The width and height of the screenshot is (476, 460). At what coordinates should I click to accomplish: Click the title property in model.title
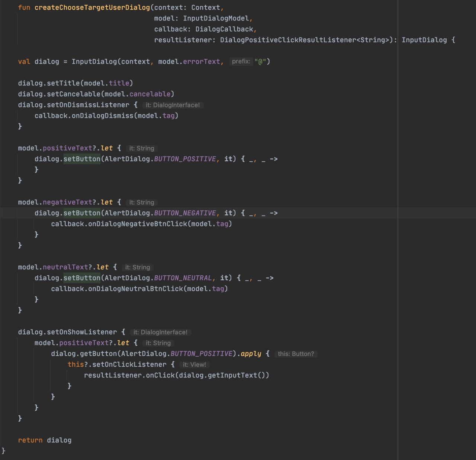[119, 83]
